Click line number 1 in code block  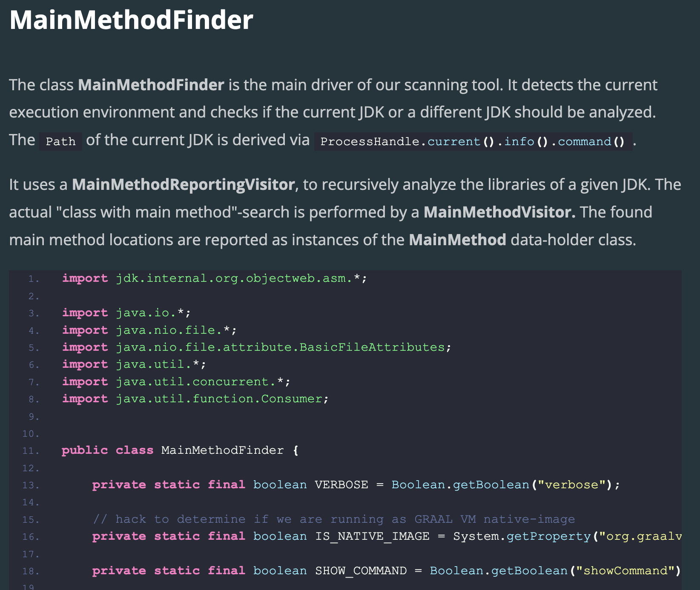click(34, 279)
